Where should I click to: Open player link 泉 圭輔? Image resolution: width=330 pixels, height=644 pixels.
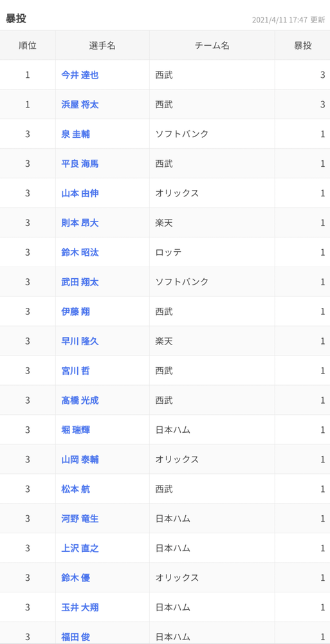75,135
